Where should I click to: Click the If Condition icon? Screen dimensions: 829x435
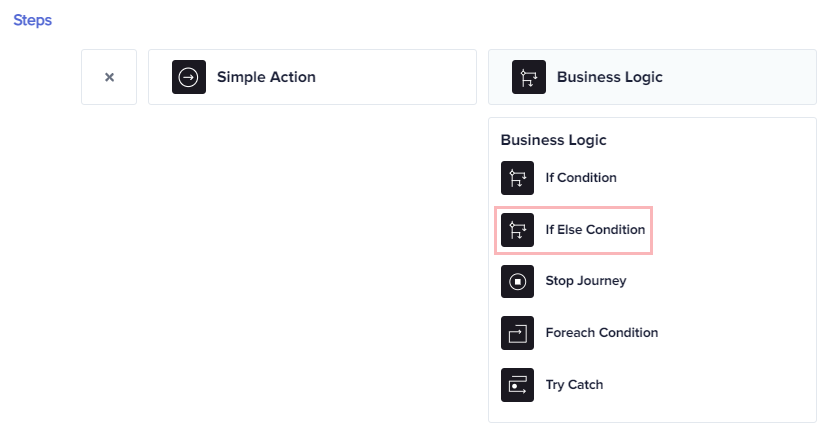518,178
